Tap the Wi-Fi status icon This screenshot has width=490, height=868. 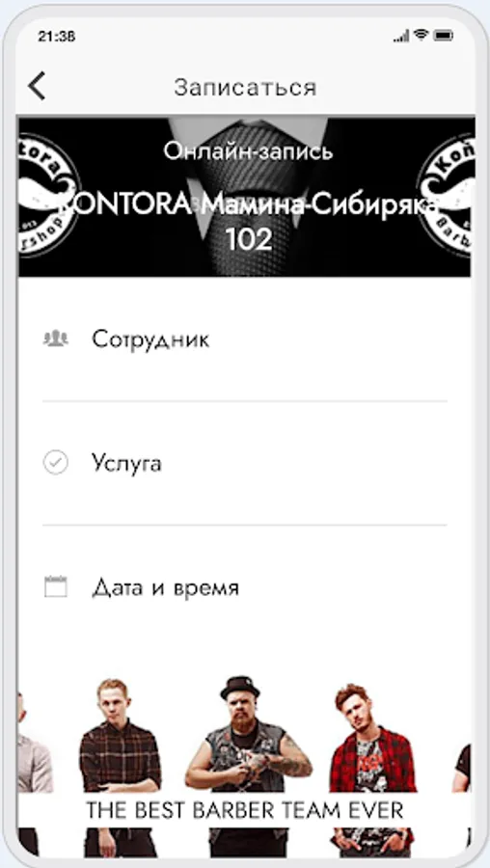(x=422, y=36)
